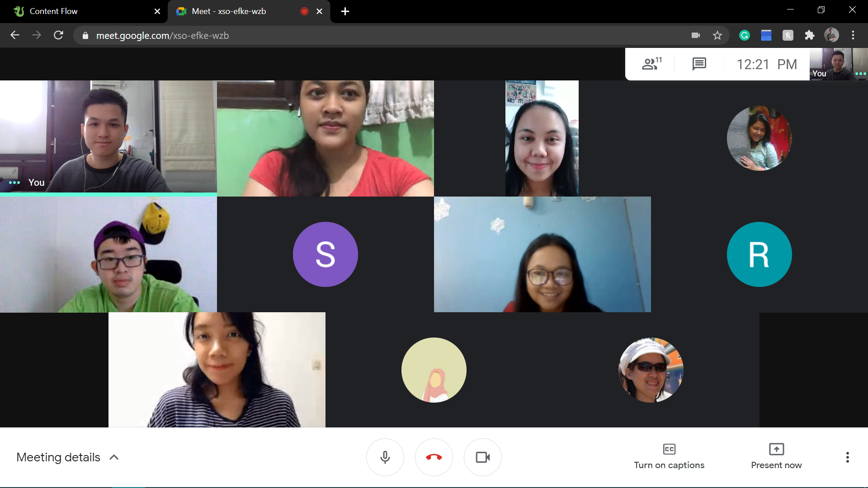Mute the microphone

coord(385,457)
